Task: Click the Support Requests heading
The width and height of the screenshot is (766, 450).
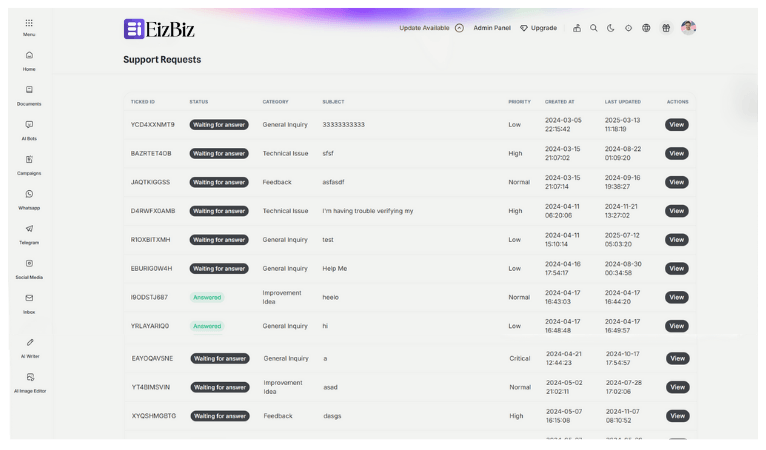Action: pyautogui.click(x=162, y=60)
